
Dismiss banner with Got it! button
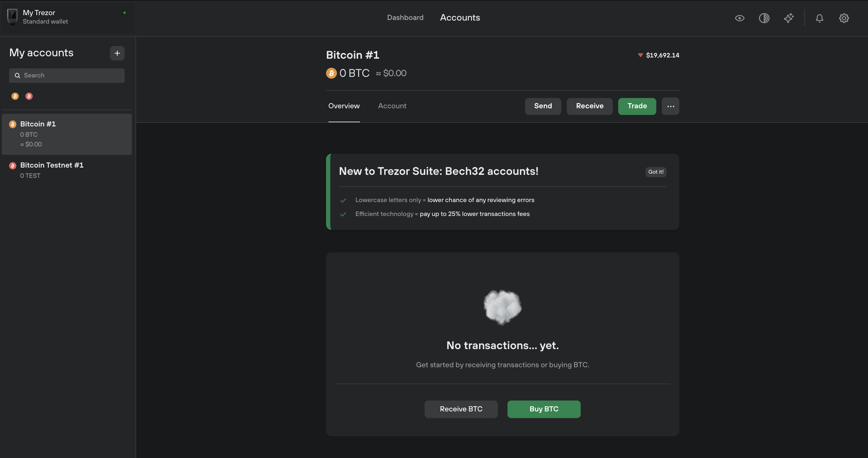pos(656,172)
